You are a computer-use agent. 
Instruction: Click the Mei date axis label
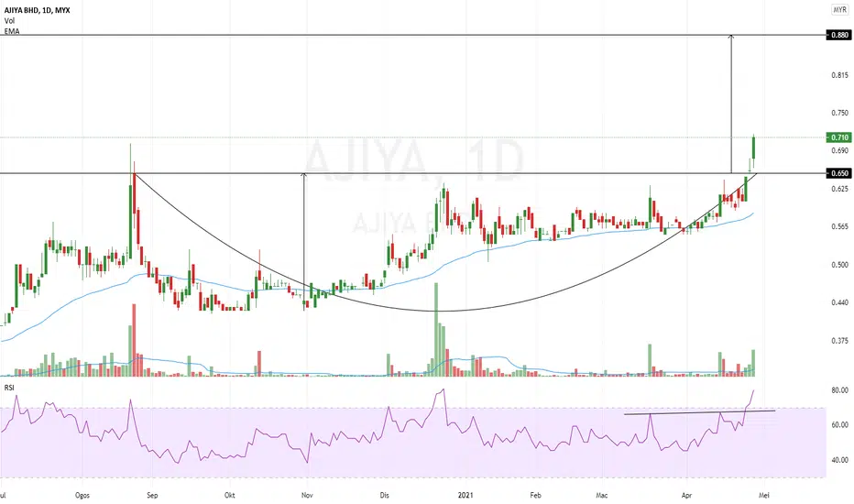[763, 495]
